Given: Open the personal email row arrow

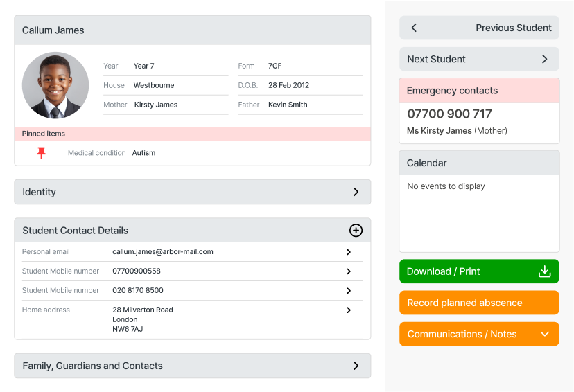Looking at the screenshot, I should 349,252.
